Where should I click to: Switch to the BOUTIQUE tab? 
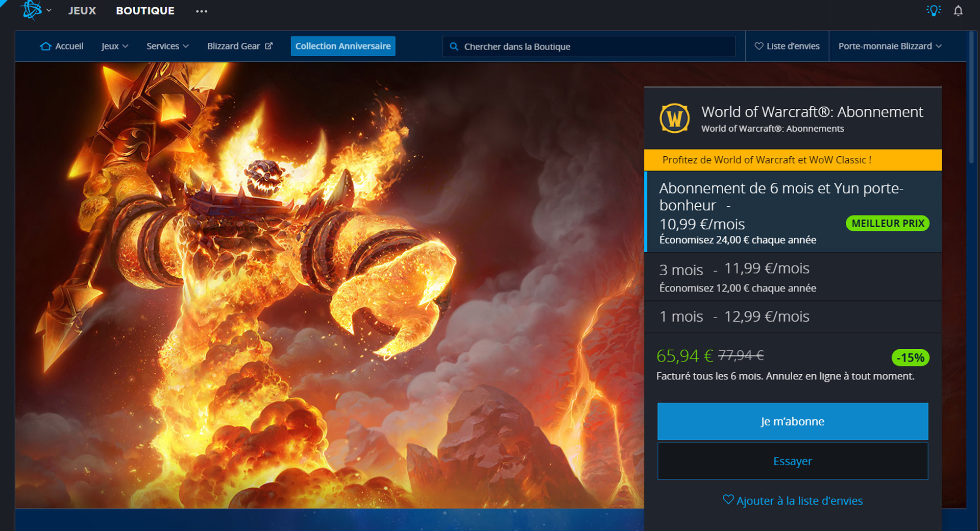[x=145, y=11]
